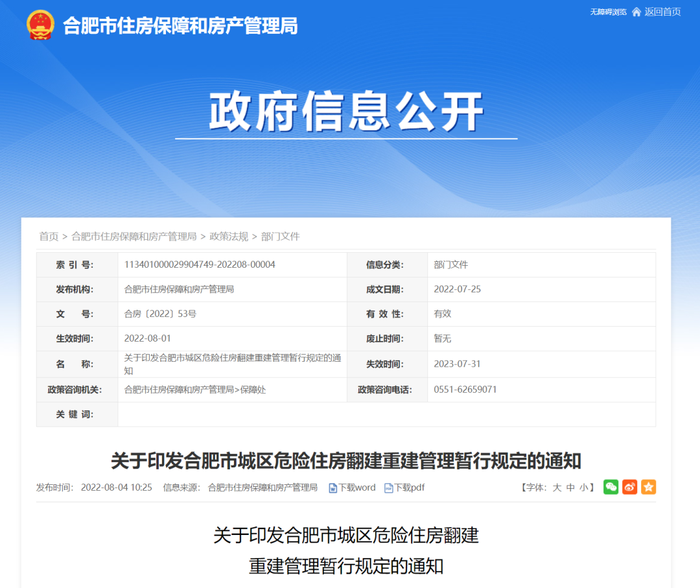Click the 政府信息公开 banner heading
The image size is (700, 588).
(x=346, y=111)
